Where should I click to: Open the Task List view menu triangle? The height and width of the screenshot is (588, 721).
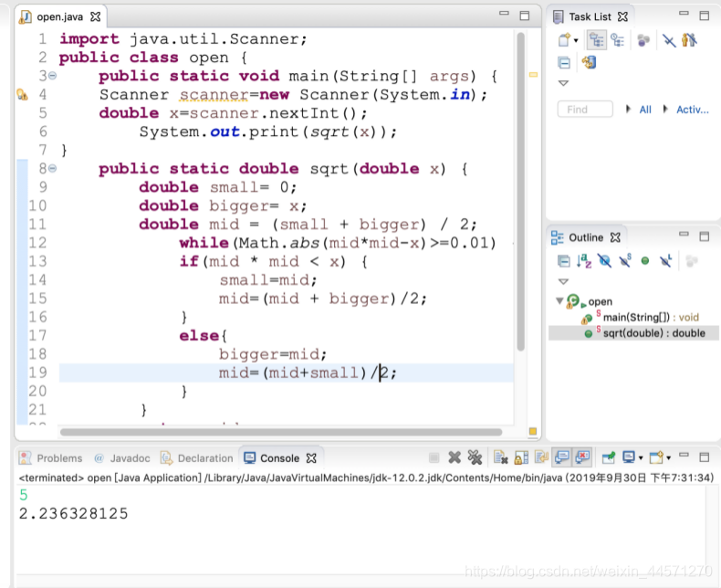pyautogui.click(x=563, y=83)
